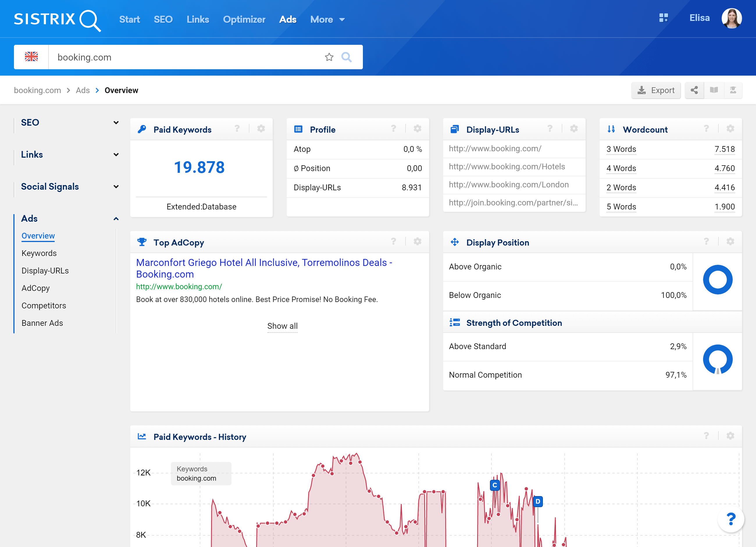Image resolution: width=756 pixels, height=547 pixels.
Task: Open settings gear of Profile box
Action: click(417, 129)
